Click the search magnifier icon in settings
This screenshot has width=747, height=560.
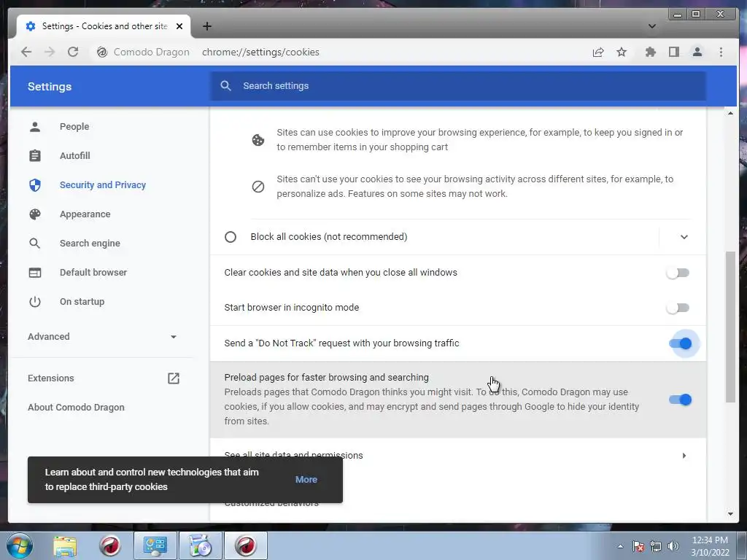[226, 86]
